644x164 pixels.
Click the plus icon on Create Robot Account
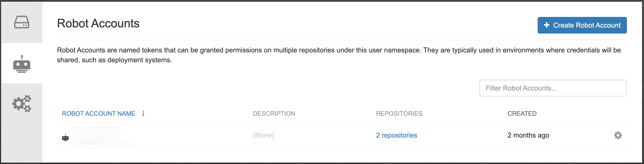(x=547, y=25)
